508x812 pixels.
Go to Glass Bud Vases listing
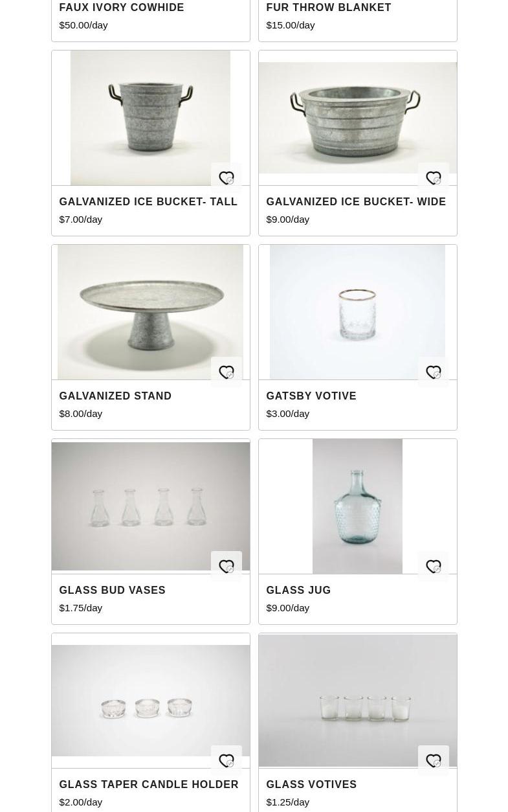[112, 591]
